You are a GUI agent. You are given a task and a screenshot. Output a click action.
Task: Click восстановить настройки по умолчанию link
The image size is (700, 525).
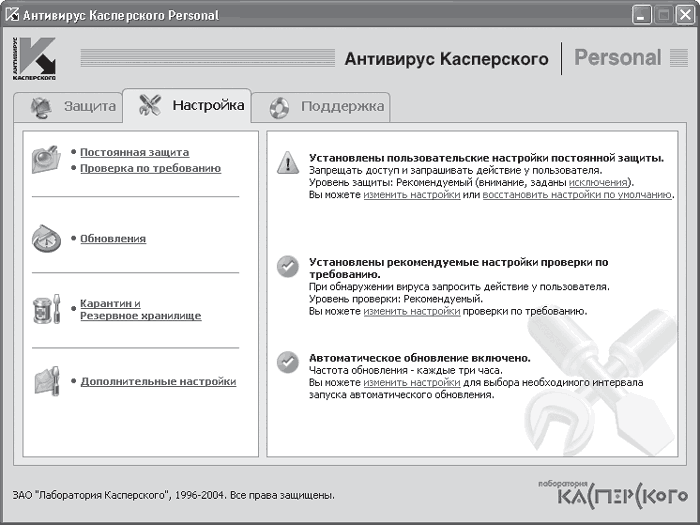click(577, 195)
